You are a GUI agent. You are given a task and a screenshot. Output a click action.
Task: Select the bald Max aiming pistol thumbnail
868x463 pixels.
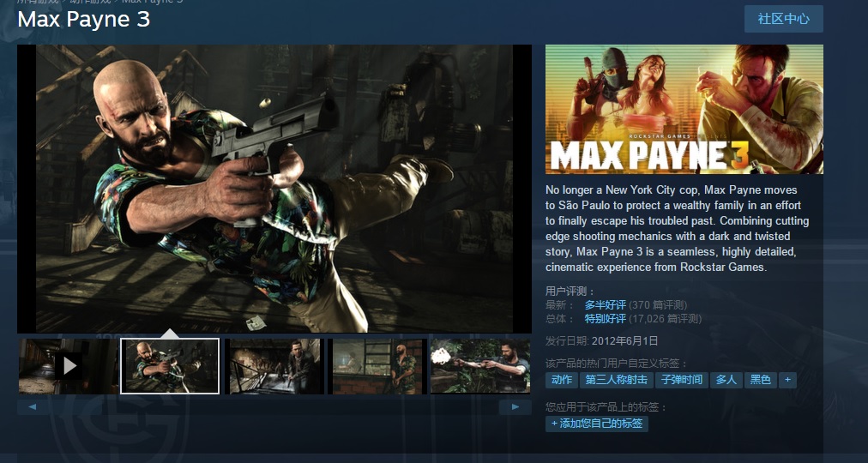170,366
